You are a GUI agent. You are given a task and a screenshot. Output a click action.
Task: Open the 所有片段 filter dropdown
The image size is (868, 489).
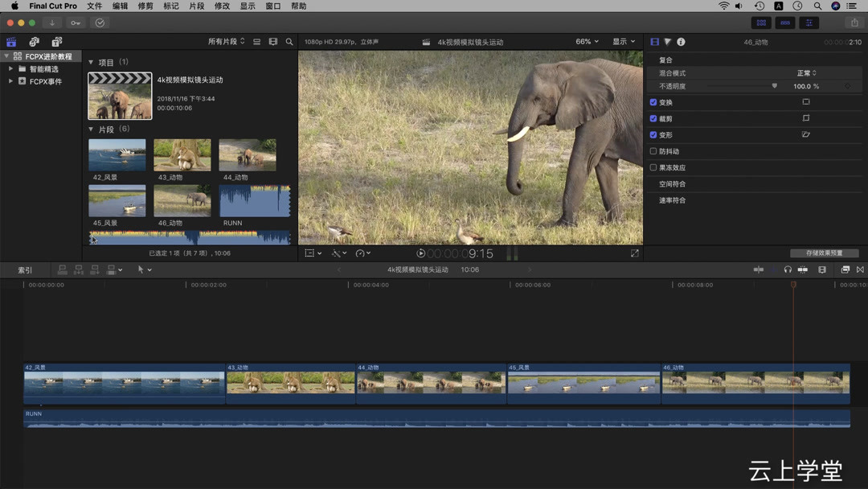[x=226, y=42]
